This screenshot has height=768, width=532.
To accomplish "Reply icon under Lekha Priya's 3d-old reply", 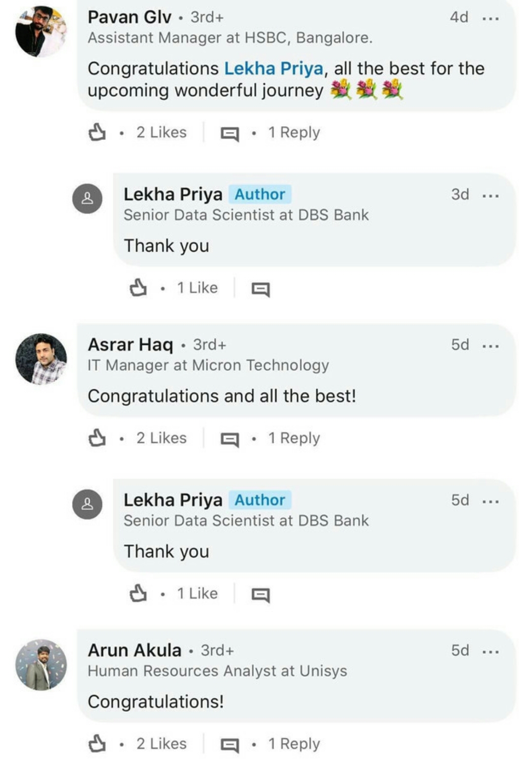I will pos(261,289).
